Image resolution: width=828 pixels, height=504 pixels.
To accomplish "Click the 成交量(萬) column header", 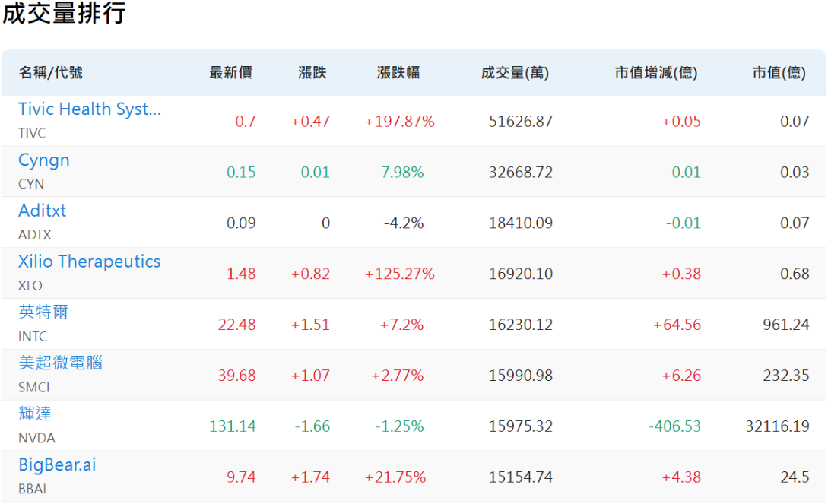I will pos(515,72).
